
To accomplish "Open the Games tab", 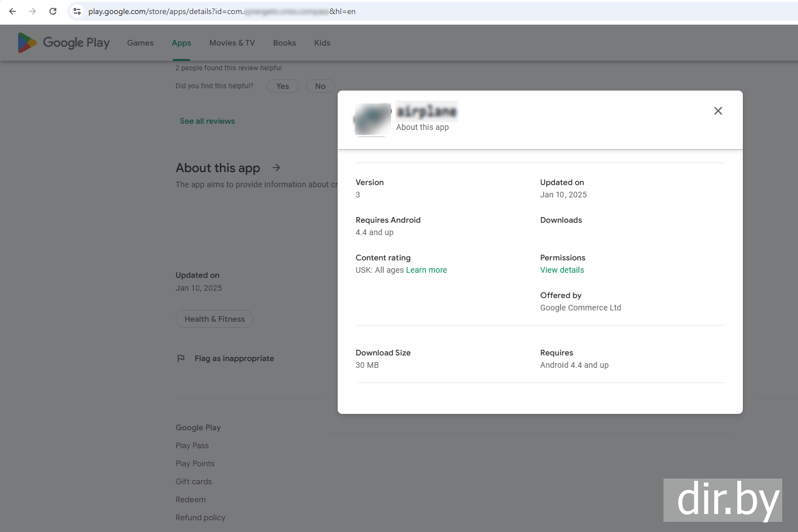I will point(140,43).
